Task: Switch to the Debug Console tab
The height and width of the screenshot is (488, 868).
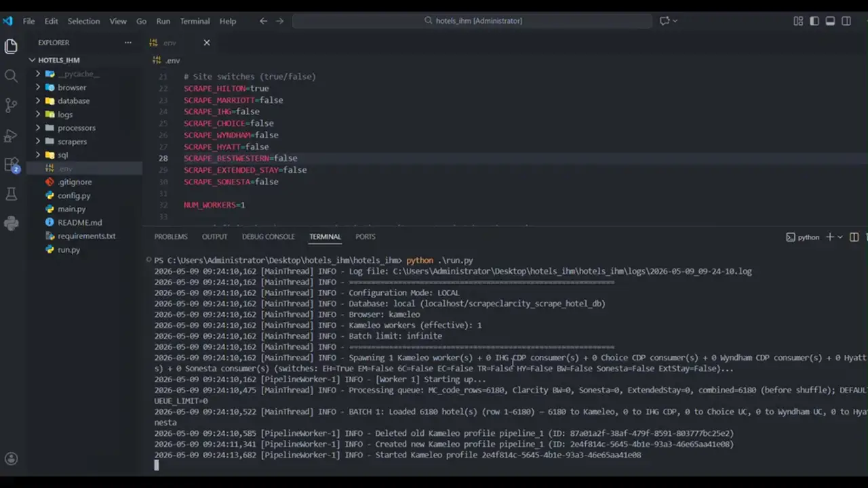Action: pos(269,237)
